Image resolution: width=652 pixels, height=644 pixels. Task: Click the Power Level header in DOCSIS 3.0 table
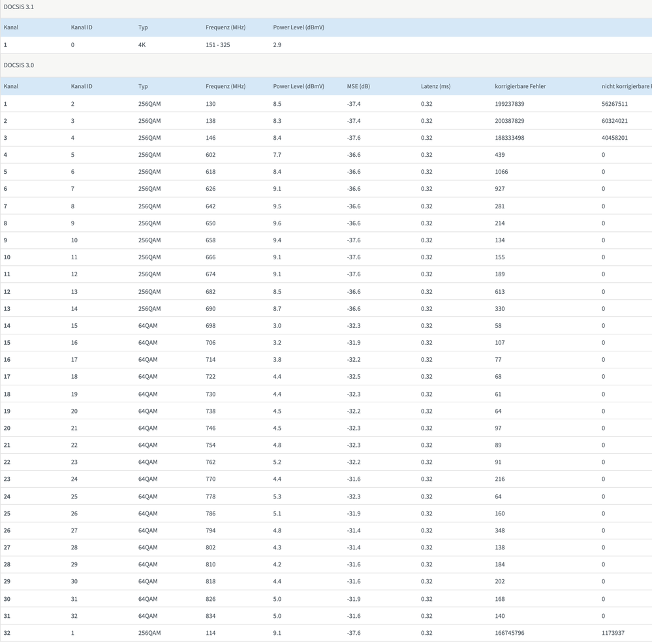298,86
